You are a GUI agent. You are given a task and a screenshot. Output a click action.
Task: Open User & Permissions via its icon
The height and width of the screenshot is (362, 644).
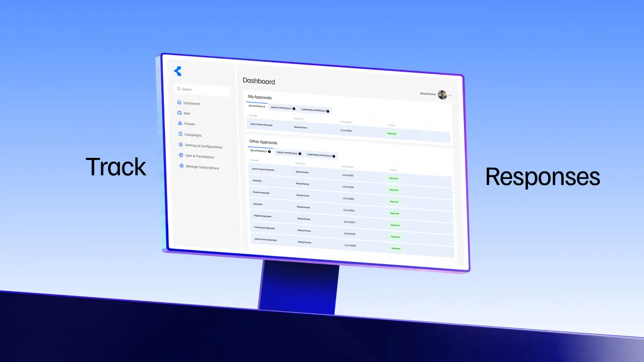(181, 155)
